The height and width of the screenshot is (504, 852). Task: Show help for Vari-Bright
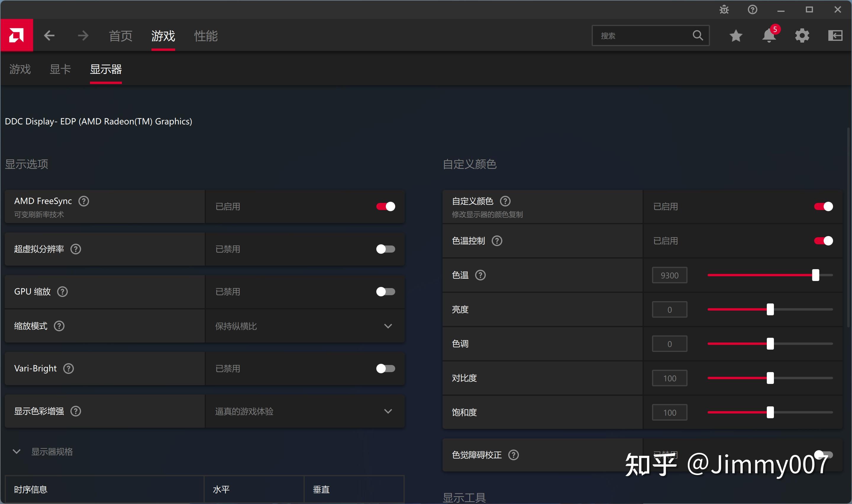pyautogui.click(x=68, y=369)
